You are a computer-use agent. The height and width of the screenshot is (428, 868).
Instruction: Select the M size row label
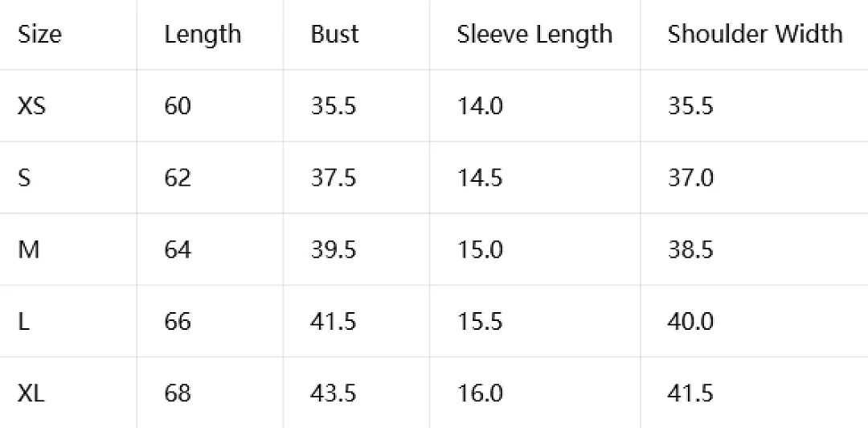pos(29,249)
